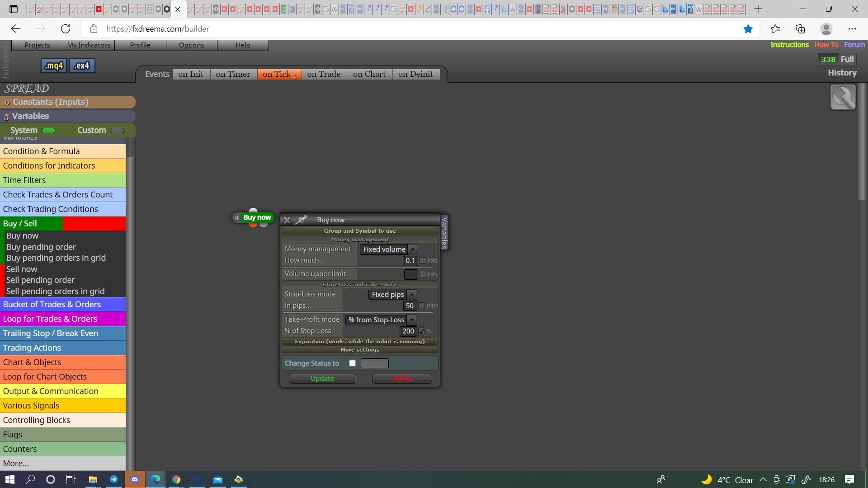Tick the Volume upper limit lots checkbox
Viewport: 868px width, 488px height.
point(423,274)
